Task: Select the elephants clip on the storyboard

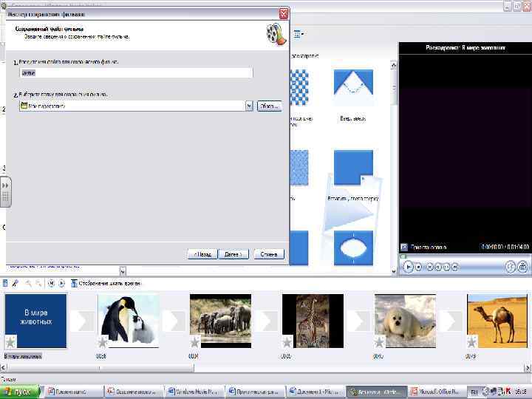Action: 220,321
